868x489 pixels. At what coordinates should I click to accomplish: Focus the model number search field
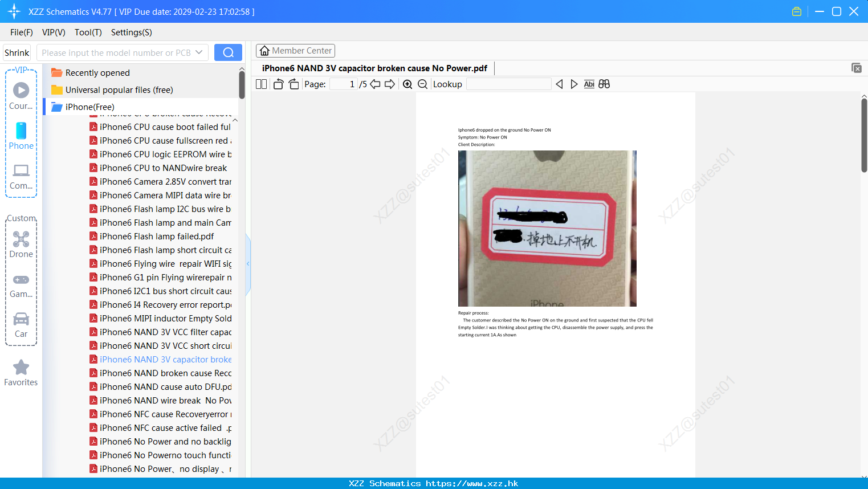click(x=116, y=52)
